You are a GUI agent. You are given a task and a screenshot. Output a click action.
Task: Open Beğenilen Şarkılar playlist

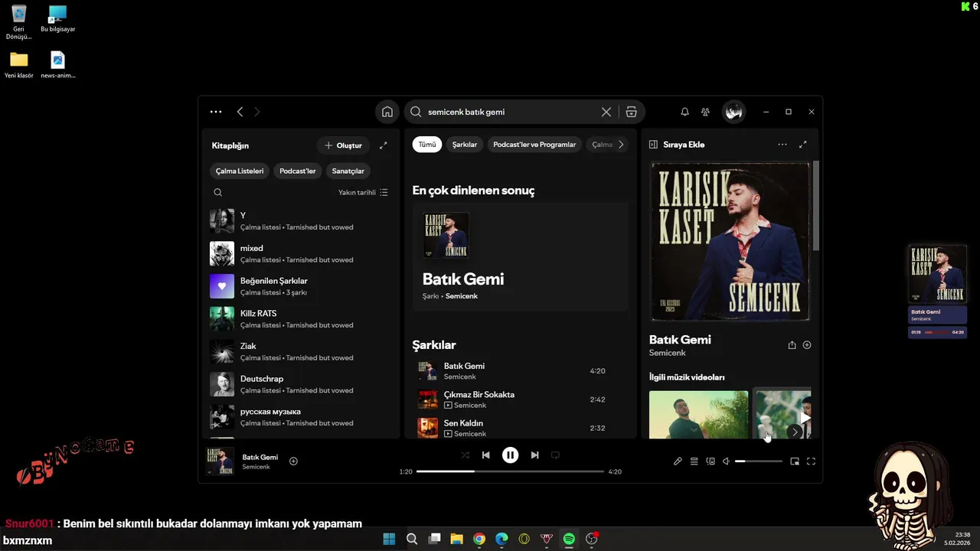[302, 286]
